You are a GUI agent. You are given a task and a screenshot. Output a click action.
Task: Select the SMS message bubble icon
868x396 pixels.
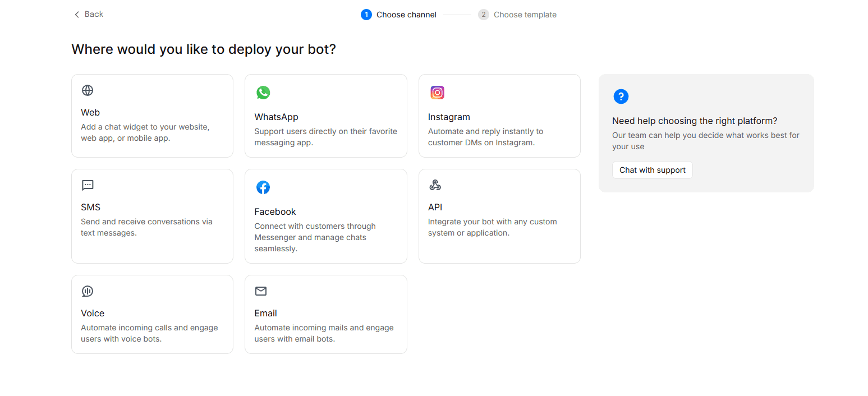[87, 185]
